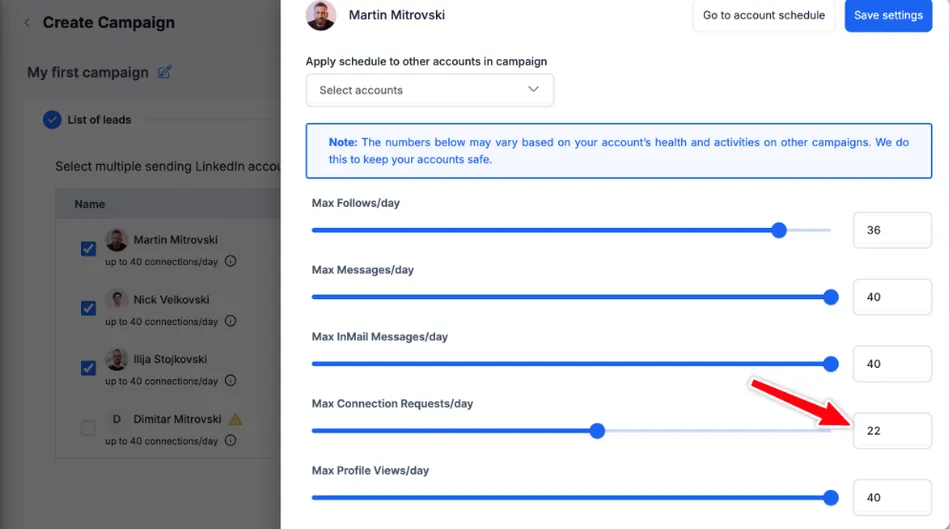Click the Create Campaign page heading
This screenshot has width=950, height=529.
109,22
